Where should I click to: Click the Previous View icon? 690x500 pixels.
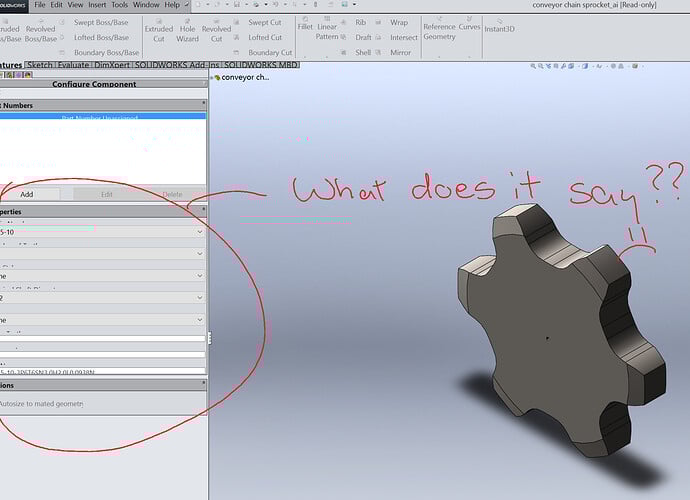(548, 66)
